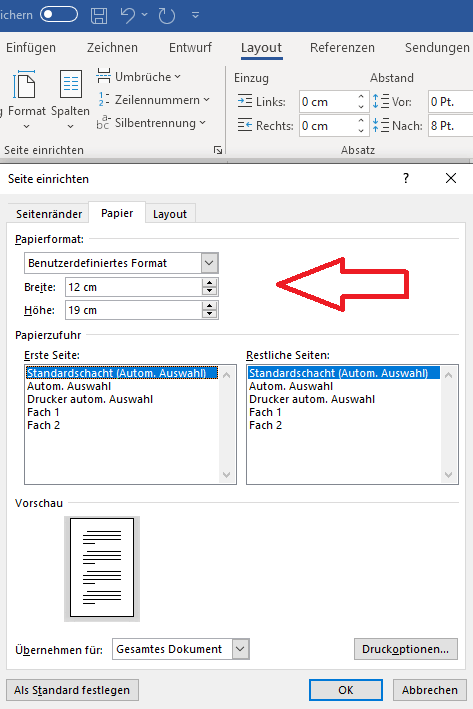
Task: Click the Höhe height input field
Action: click(x=134, y=310)
